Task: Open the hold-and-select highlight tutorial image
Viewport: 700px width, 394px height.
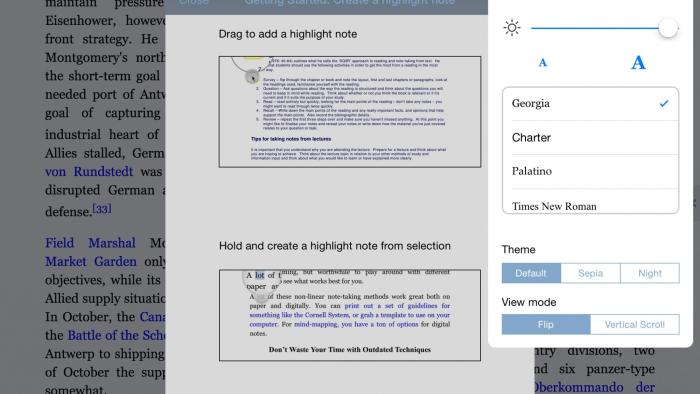Action: click(x=350, y=315)
